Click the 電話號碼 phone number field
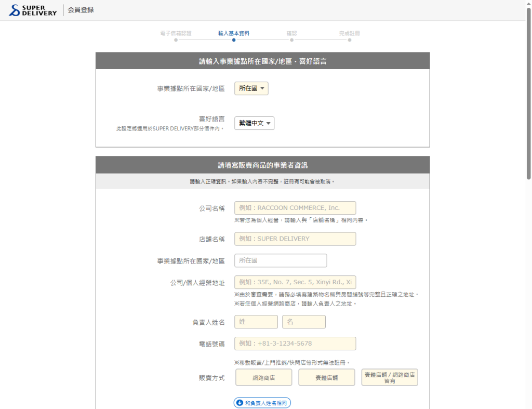 click(295, 343)
